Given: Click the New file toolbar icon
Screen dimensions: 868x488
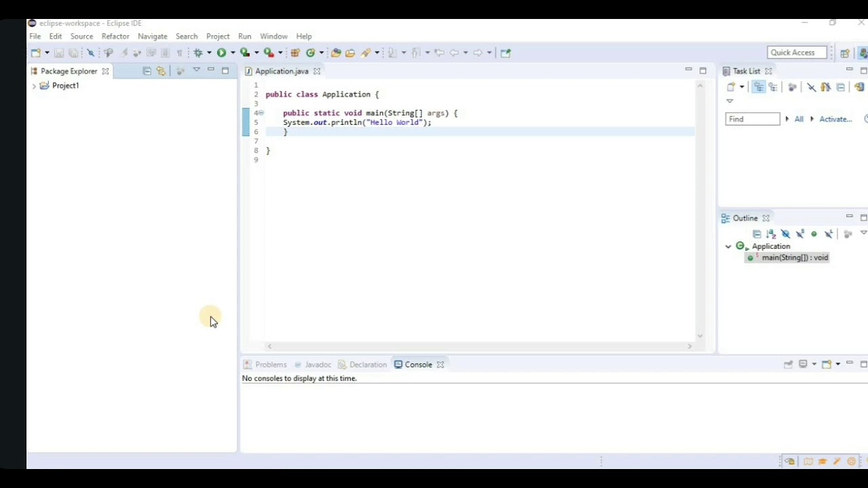Looking at the screenshot, I should 36,53.
